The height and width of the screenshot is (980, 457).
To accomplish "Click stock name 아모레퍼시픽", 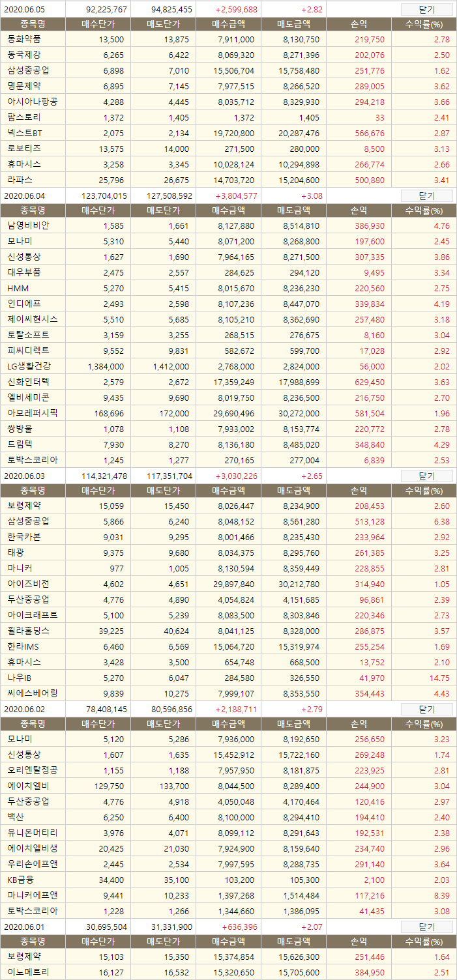I will click(33, 413).
